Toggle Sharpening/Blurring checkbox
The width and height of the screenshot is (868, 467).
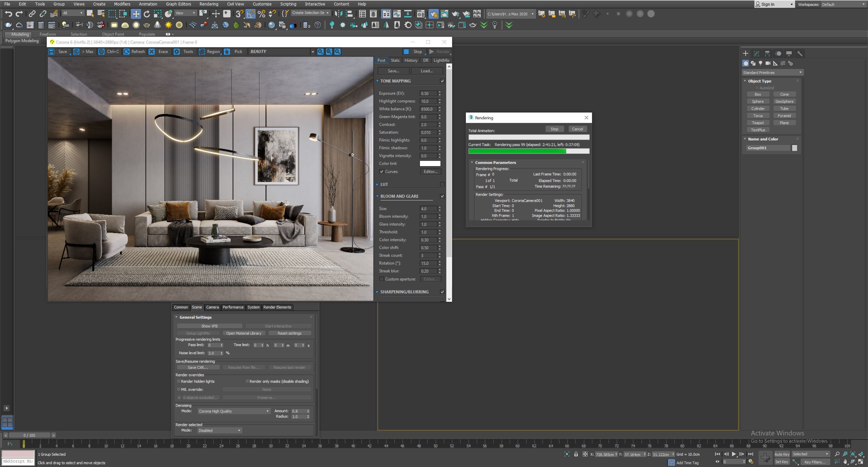[x=442, y=292]
